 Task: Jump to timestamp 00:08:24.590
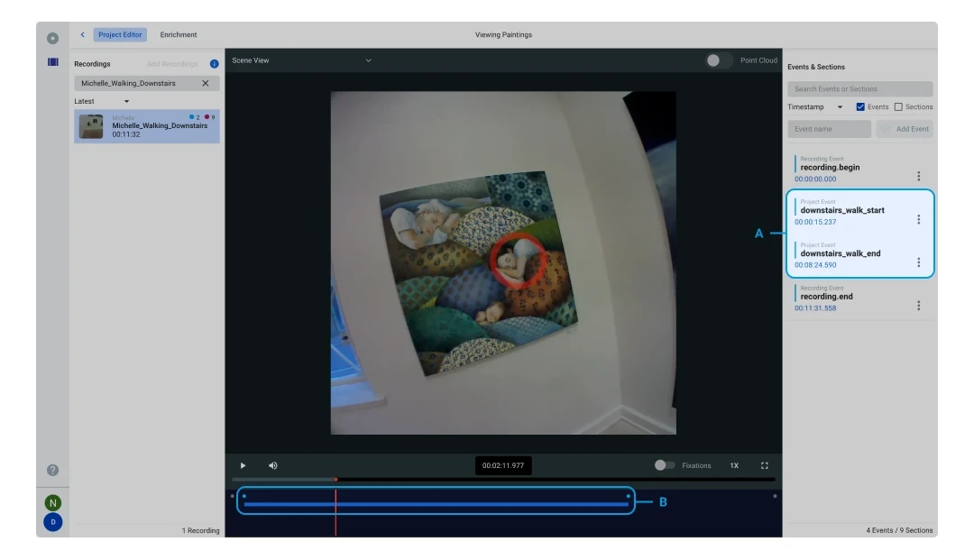pyautogui.click(x=815, y=265)
